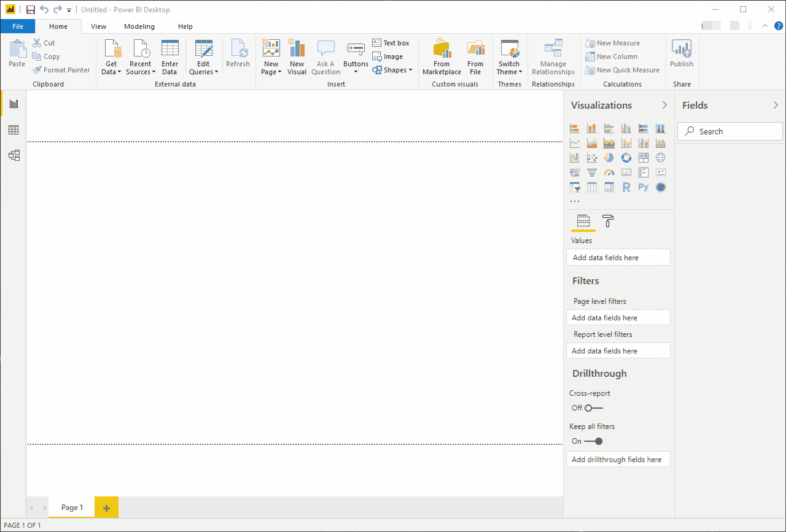Pick the Multi-row card visualization
The image size is (786, 532).
(x=644, y=172)
